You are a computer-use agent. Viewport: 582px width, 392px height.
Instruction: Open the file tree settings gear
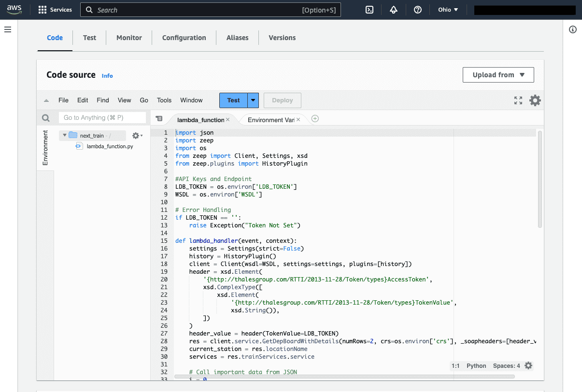click(x=137, y=136)
